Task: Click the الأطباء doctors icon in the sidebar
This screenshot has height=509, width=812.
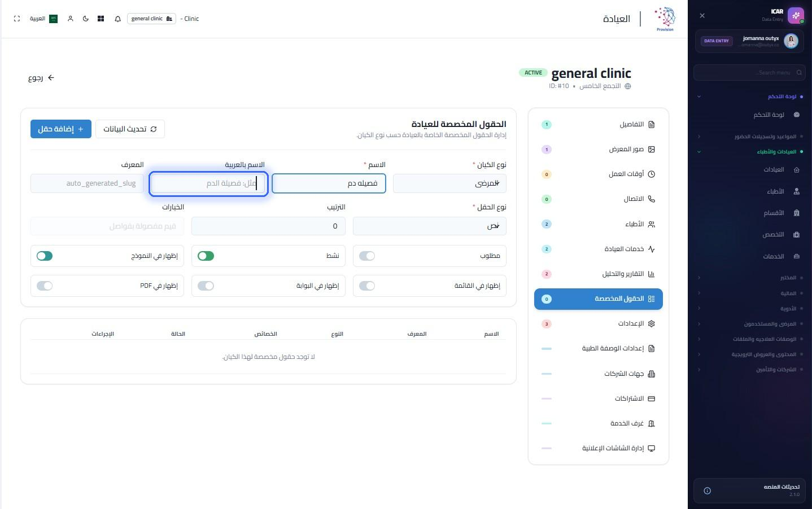Action: (x=797, y=191)
